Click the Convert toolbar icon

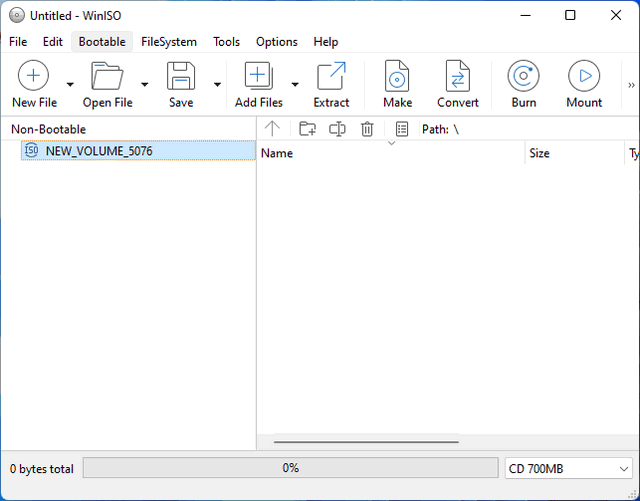coord(457,77)
